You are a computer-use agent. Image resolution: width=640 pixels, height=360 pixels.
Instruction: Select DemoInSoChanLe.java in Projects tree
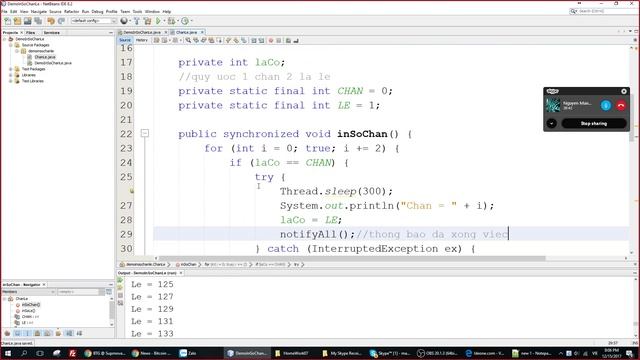[53, 63]
